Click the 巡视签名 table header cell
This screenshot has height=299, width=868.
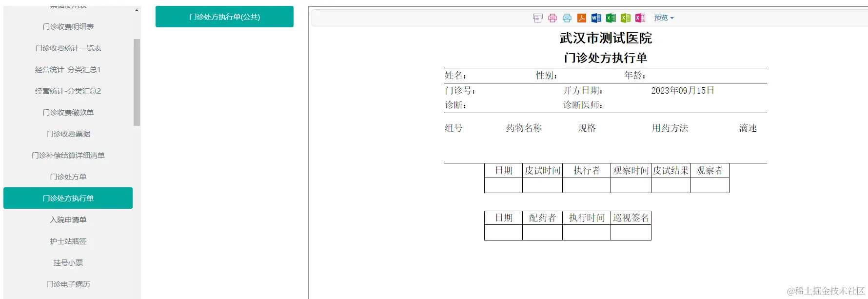pyautogui.click(x=631, y=218)
